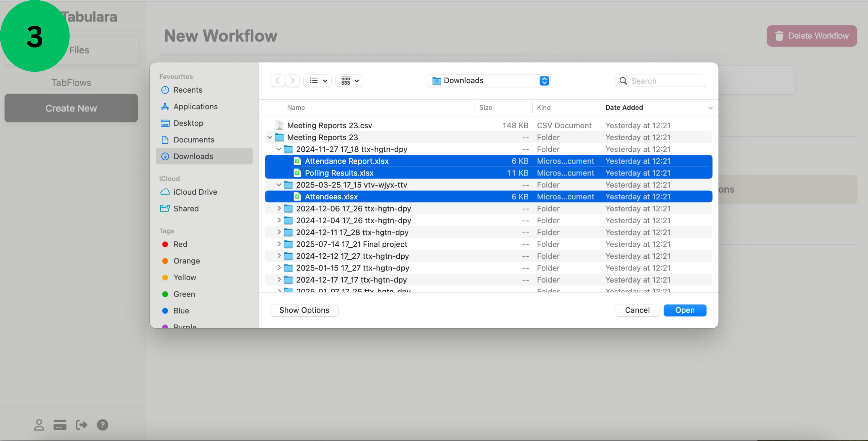Collapse the Meeting Reports 23 folder
868x441 pixels.
pyautogui.click(x=269, y=137)
